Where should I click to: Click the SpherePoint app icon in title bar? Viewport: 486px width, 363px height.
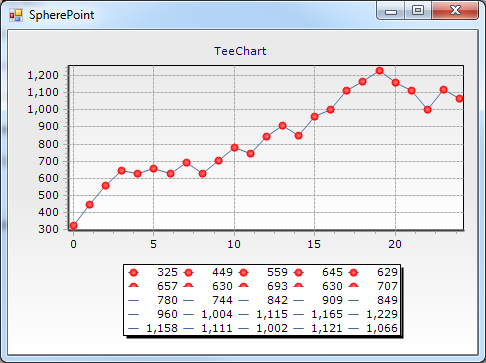16,15
